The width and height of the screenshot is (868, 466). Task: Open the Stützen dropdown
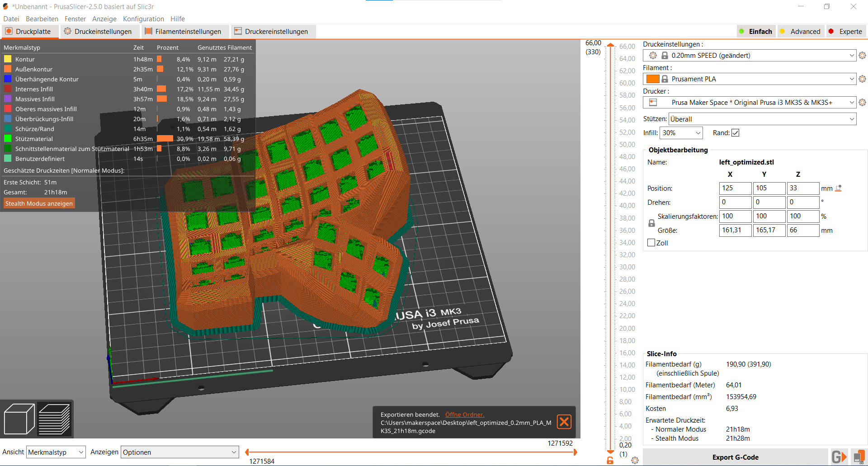pyautogui.click(x=762, y=119)
